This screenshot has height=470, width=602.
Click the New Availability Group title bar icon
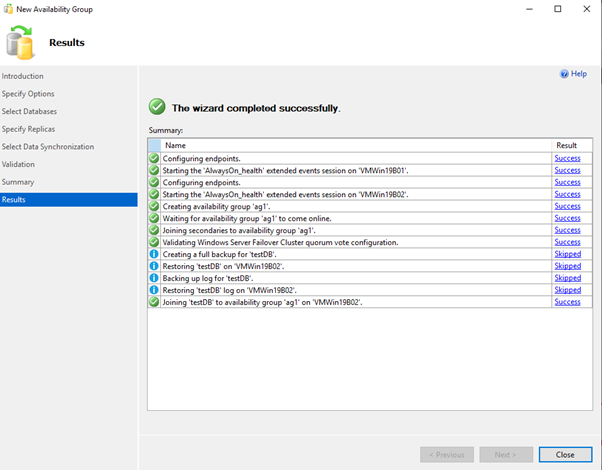click(8, 8)
